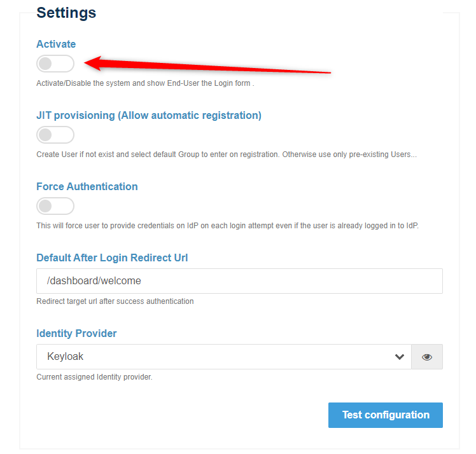Viewport: 476px width, 454px height.
Task: Click the JIT provisioning label text
Action: pos(149,115)
